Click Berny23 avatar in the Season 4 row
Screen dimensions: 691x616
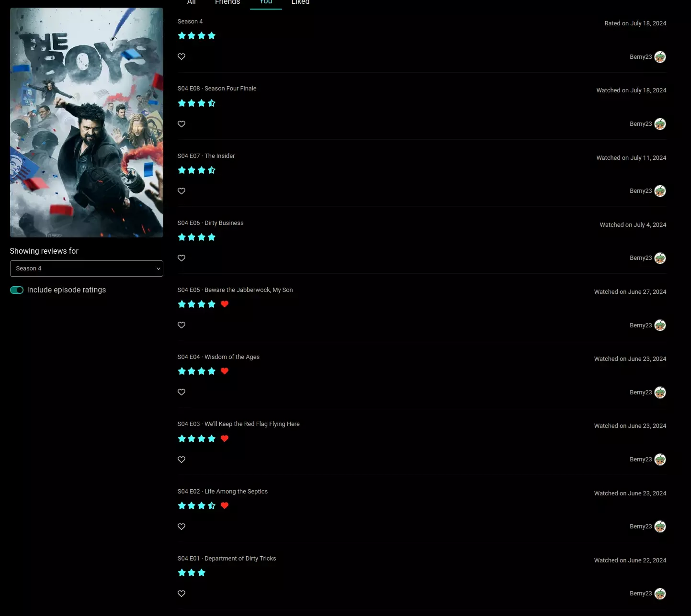click(660, 57)
